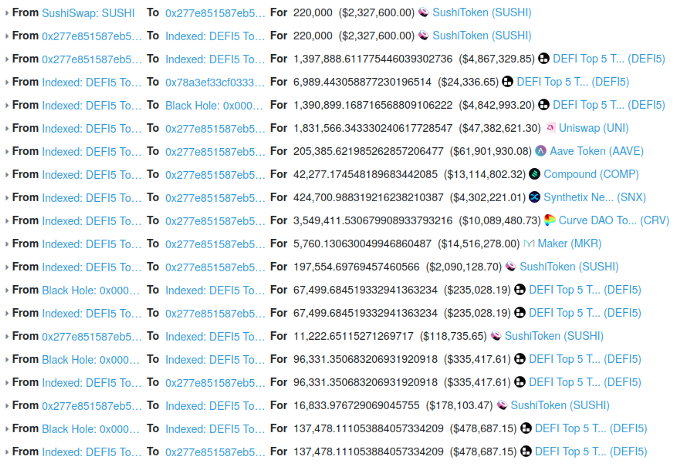Click DEFI5 icon in 96,331.35 row to 0x277e

pos(520,383)
